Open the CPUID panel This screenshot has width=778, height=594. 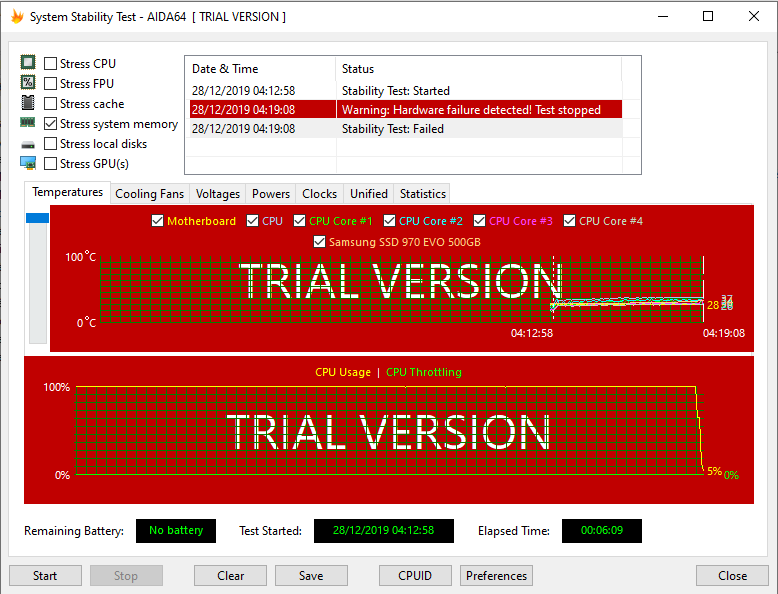click(x=415, y=576)
